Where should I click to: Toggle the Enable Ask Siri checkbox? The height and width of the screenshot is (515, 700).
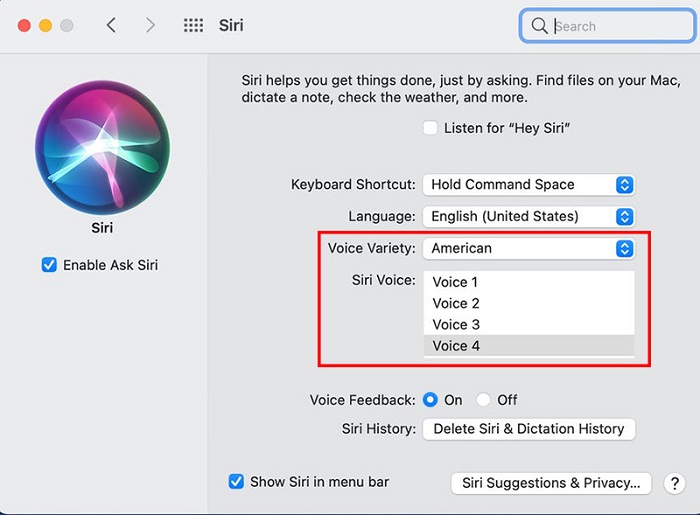point(49,265)
